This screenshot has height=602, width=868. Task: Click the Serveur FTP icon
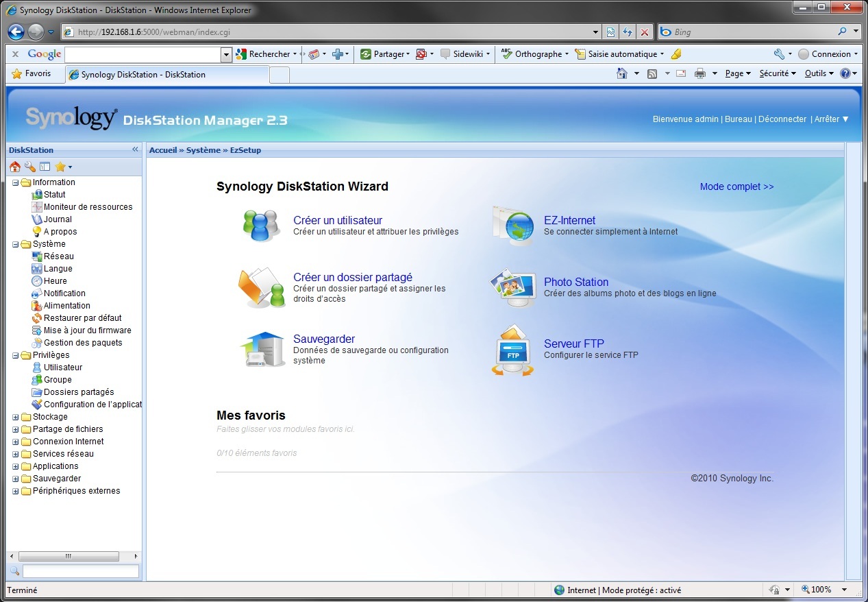[512, 350]
